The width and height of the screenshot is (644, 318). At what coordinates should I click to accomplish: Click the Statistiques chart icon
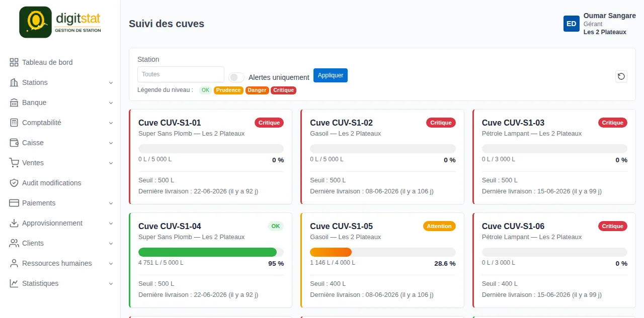pos(14,283)
